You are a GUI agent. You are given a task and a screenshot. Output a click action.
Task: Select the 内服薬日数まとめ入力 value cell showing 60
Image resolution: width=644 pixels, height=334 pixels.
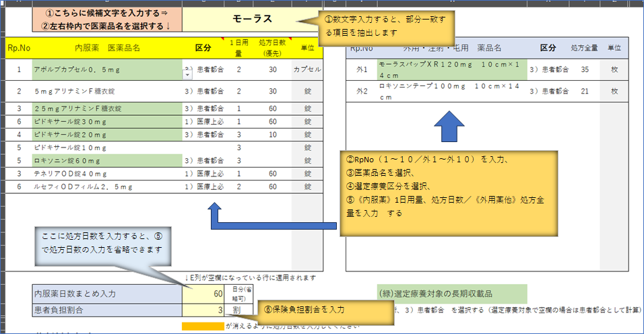(203, 294)
